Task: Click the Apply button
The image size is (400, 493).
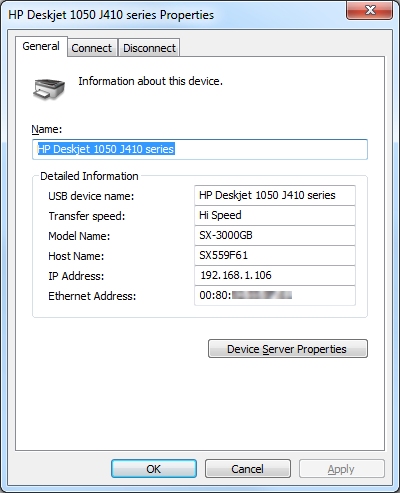Action: coord(341,469)
